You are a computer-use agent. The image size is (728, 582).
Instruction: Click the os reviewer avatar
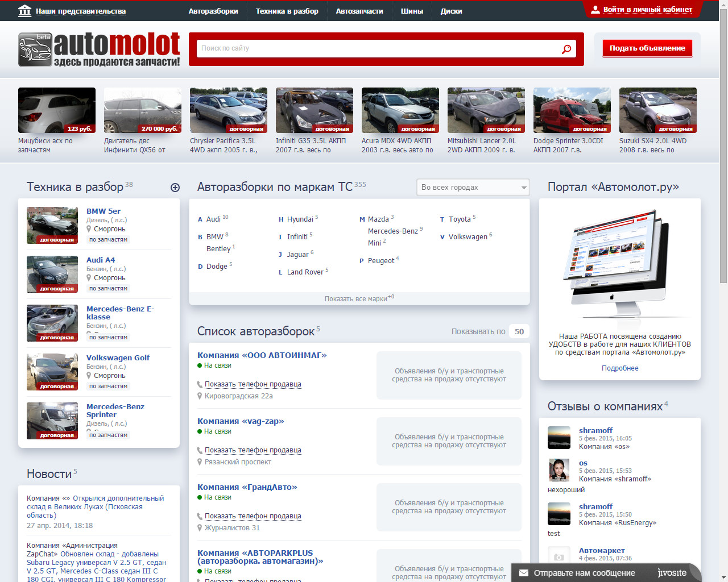click(559, 470)
